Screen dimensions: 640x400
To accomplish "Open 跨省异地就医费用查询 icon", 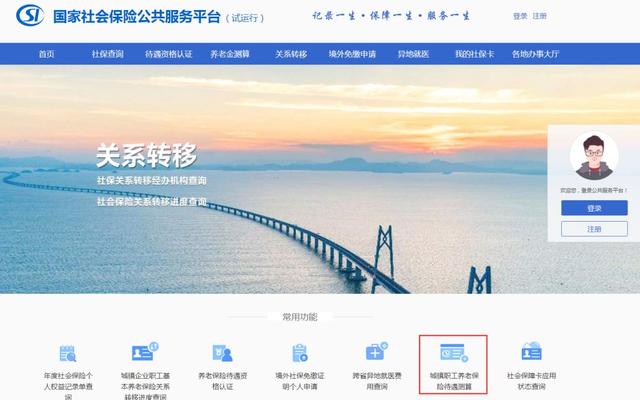I will 377,352.
